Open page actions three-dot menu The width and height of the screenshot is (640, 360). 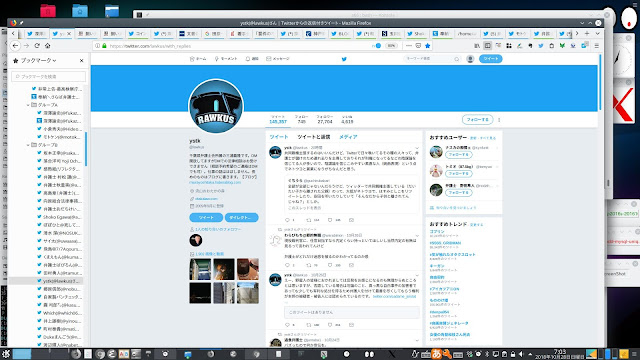(409, 46)
